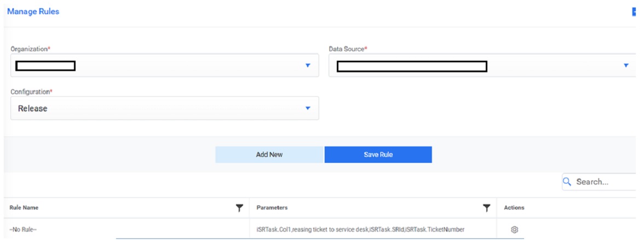The width and height of the screenshot is (644, 240).
Task: Expand the Organization dropdown arrow
Action: 308,66
